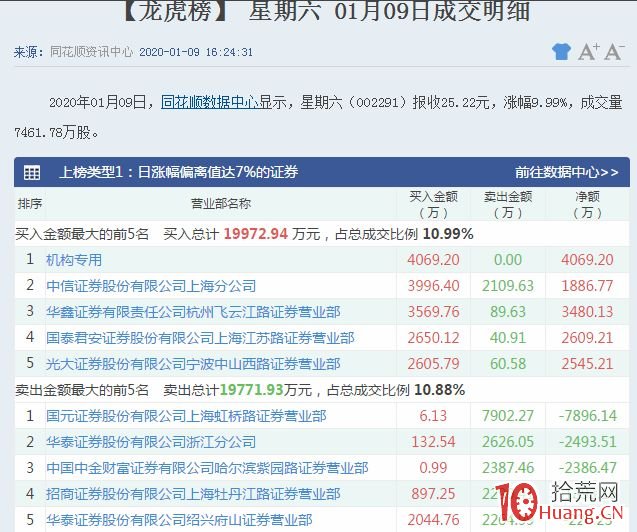Open 招商证券上海牡丹江路证券营业部 link
Image resolution: width=637 pixels, height=532 pixels.
coord(193,494)
